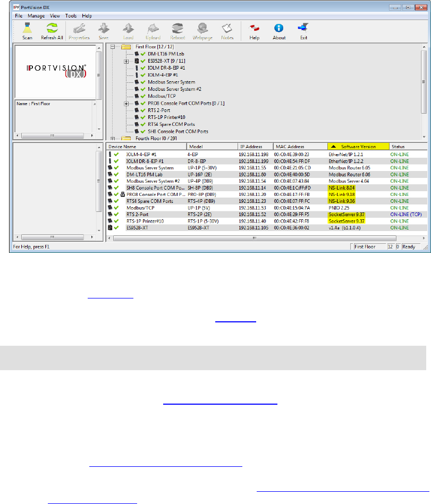Click device icon beside DM-LT16 PM Lab in tree

point(137,54)
